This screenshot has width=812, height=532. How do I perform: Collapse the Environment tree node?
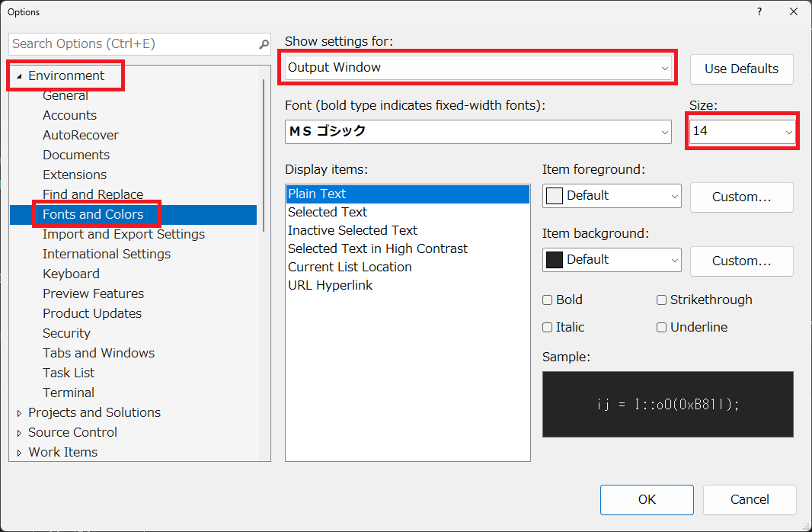[x=19, y=76]
